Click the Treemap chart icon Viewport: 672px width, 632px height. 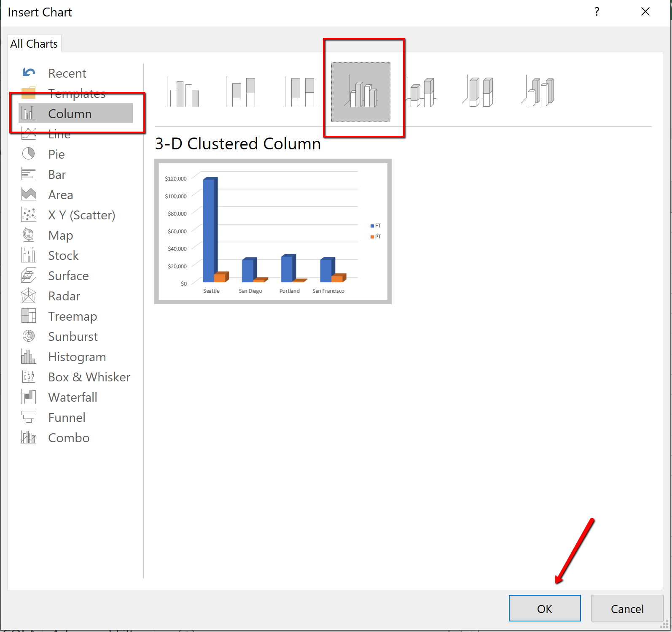point(29,316)
